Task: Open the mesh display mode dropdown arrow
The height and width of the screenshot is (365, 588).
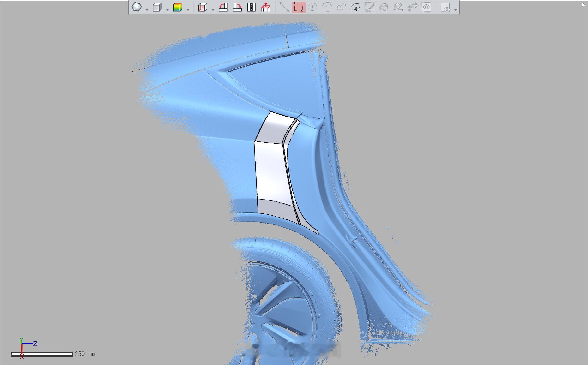Action: 147,10
